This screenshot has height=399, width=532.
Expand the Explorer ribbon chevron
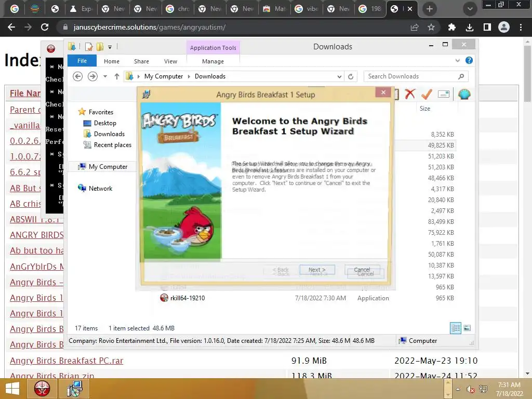pyautogui.click(x=457, y=60)
